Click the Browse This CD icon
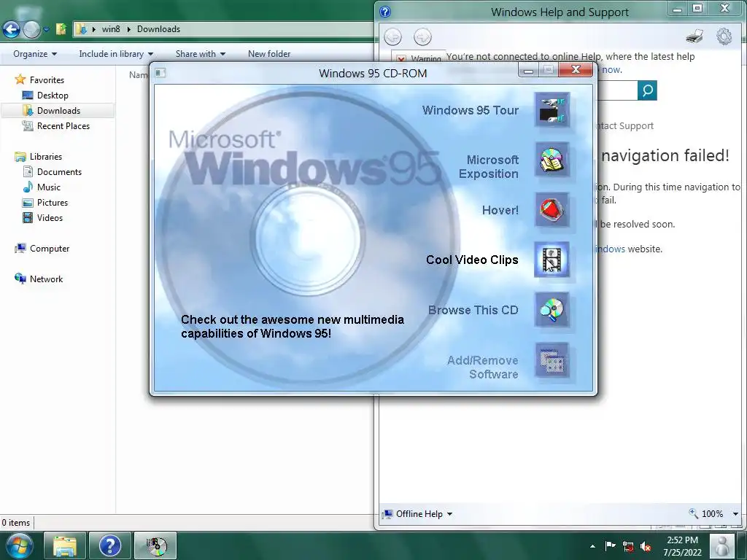 point(551,310)
